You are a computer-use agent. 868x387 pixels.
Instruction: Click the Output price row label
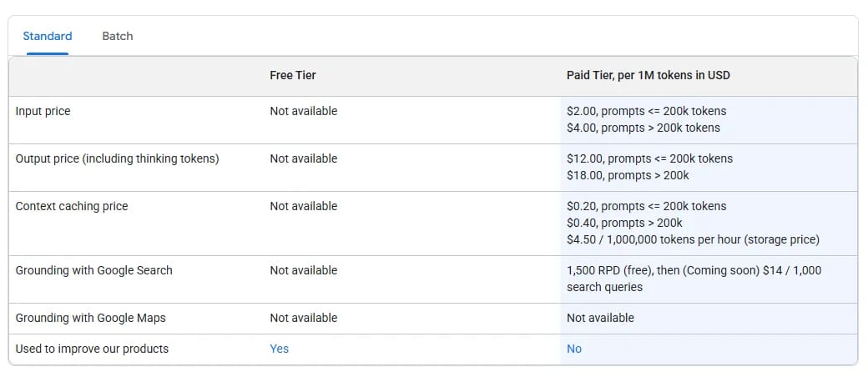click(x=117, y=158)
